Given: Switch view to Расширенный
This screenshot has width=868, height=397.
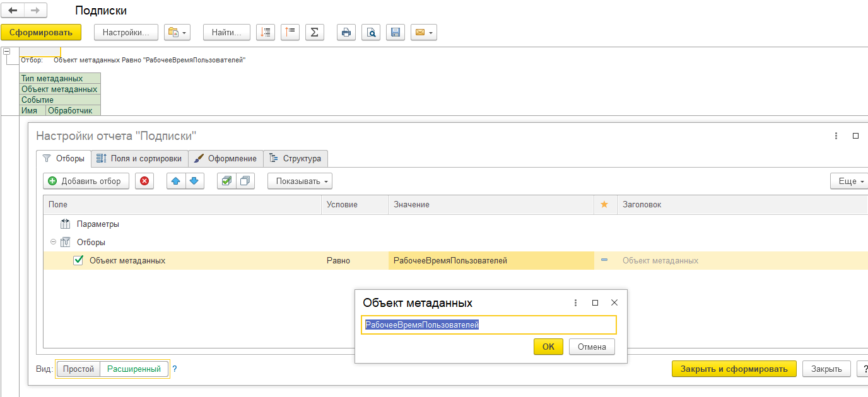Looking at the screenshot, I should point(134,369).
